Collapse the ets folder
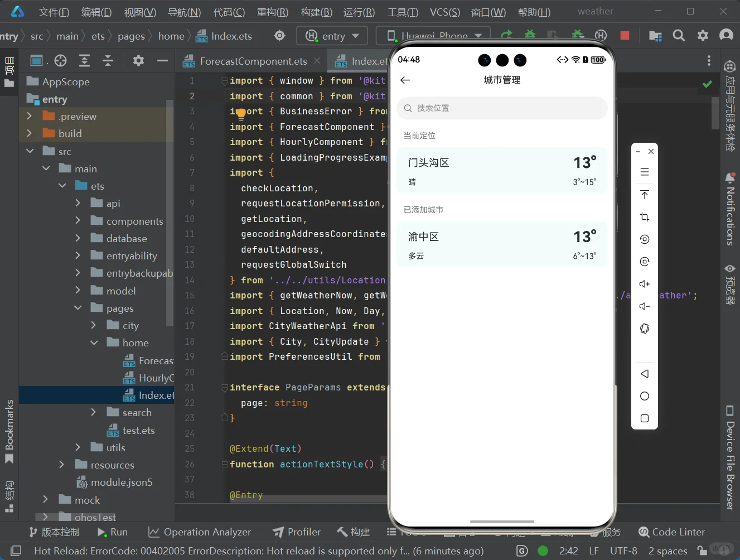The height and width of the screenshot is (560, 740). tap(62, 186)
